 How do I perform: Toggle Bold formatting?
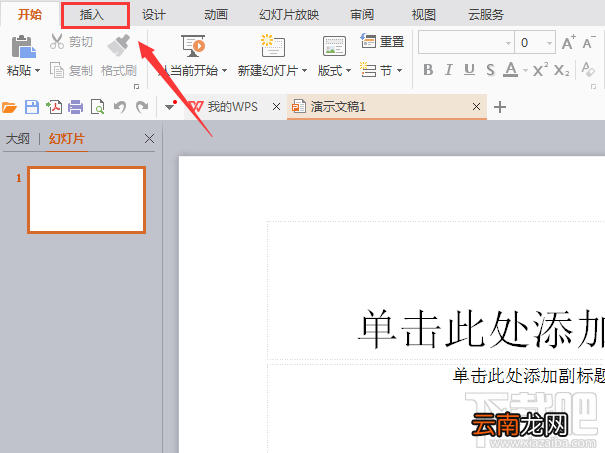(x=428, y=70)
